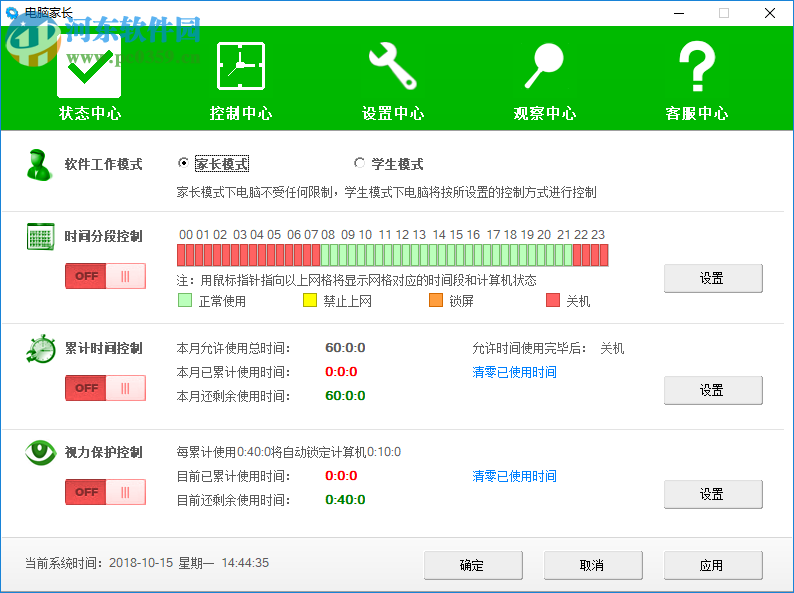Select the 家长模式 radio button
Screen dimensions: 794x593
(x=183, y=163)
